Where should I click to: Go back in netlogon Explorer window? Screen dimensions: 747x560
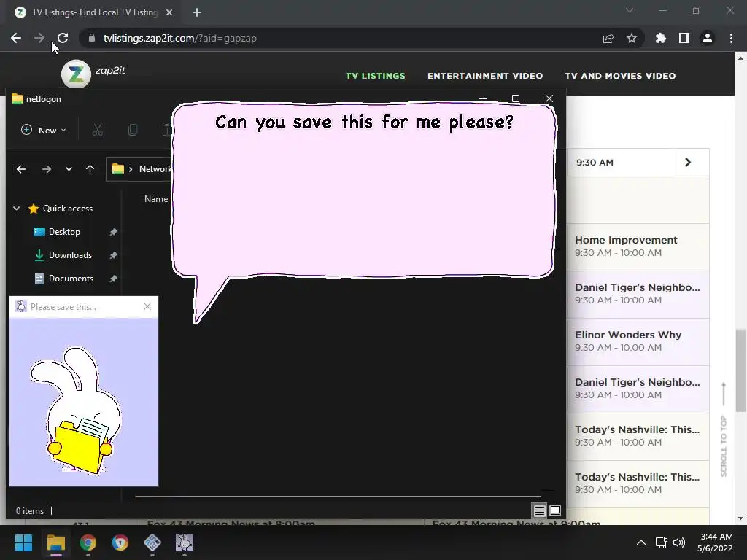tap(21, 169)
